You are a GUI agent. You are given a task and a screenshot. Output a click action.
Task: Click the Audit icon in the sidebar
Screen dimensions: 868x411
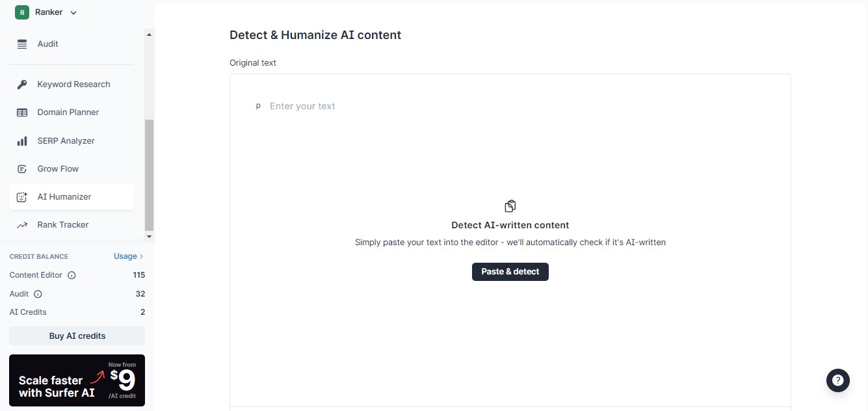click(x=22, y=44)
